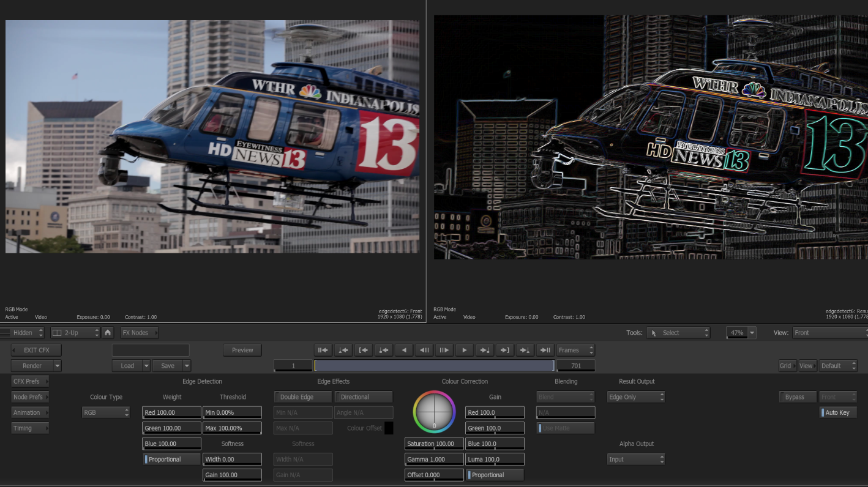Jump to the last frame of the clip
This screenshot has height=487, width=868.
coord(545,350)
